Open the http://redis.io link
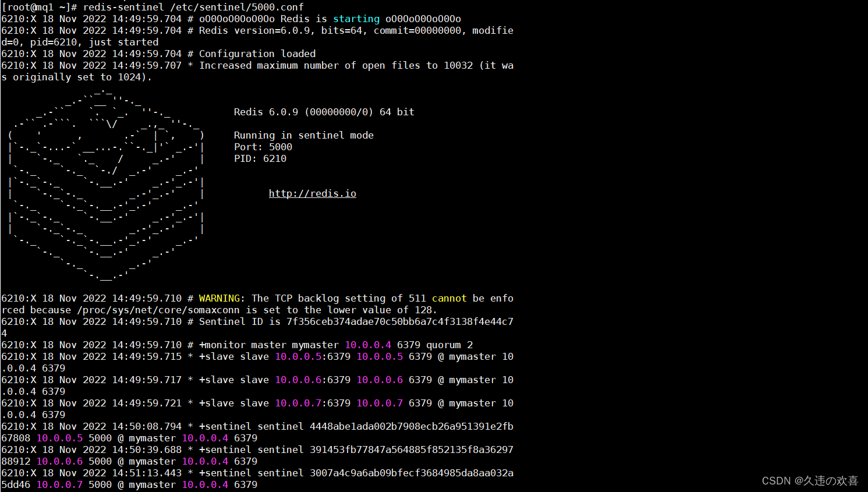 click(x=313, y=193)
